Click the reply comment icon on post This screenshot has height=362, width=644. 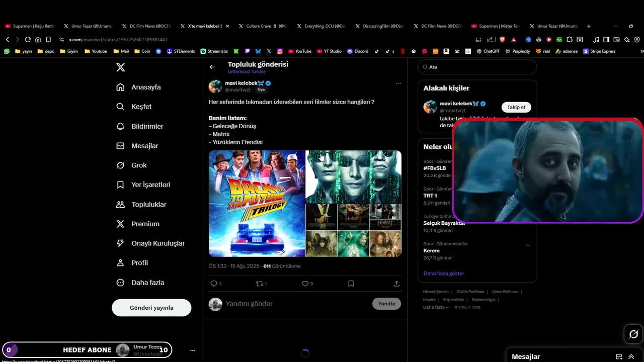[214, 284]
